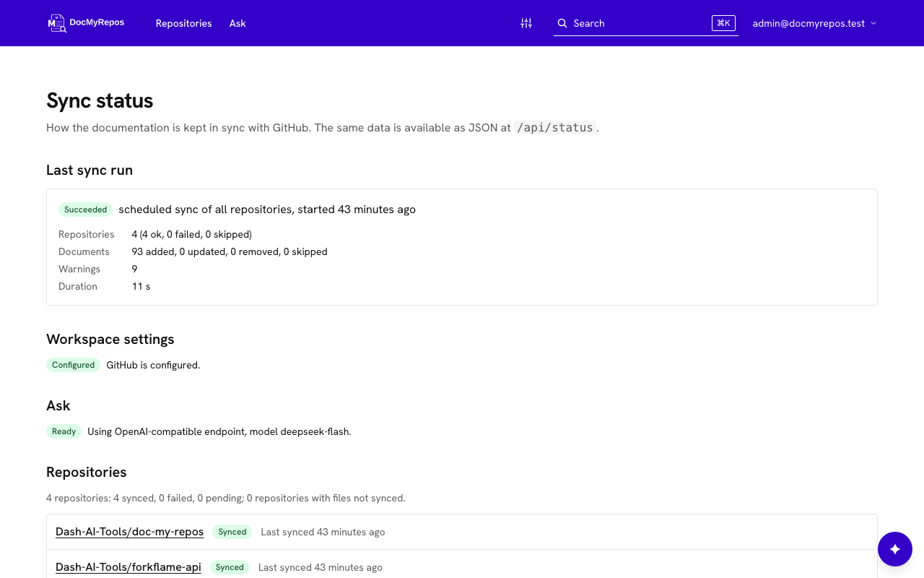Click the model deepseek-flash description text
Screen dimensions: 924x578
(x=219, y=431)
